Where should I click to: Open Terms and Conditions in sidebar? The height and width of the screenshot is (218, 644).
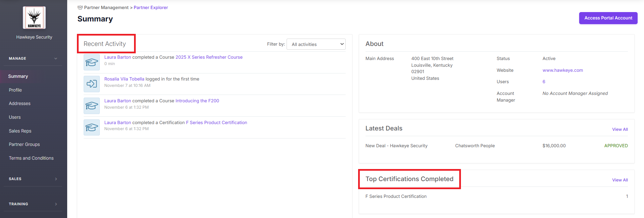[31, 158]
